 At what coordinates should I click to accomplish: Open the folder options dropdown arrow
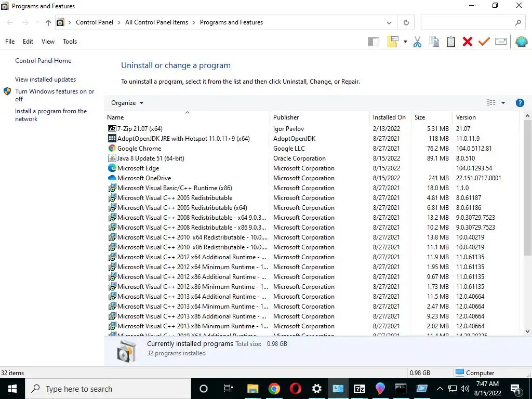tap(405, 42)
